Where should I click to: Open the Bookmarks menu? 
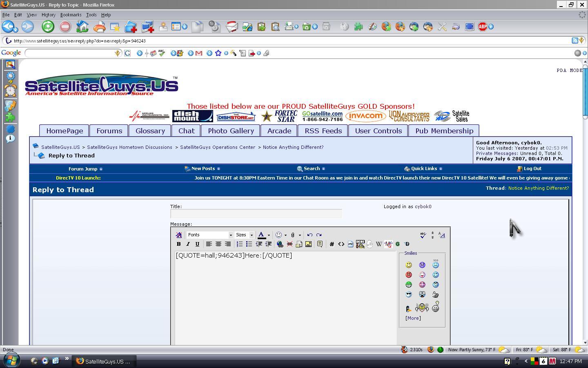point(71,15)
